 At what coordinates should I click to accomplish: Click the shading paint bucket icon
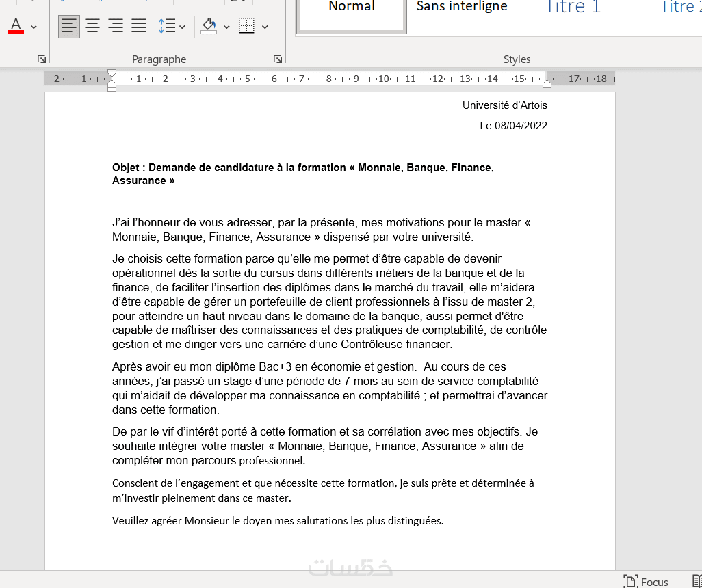click(x=209, y=26)
